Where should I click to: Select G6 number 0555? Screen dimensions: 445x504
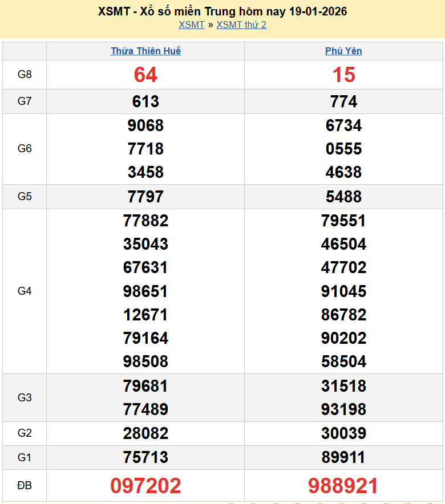click(343, 149)
